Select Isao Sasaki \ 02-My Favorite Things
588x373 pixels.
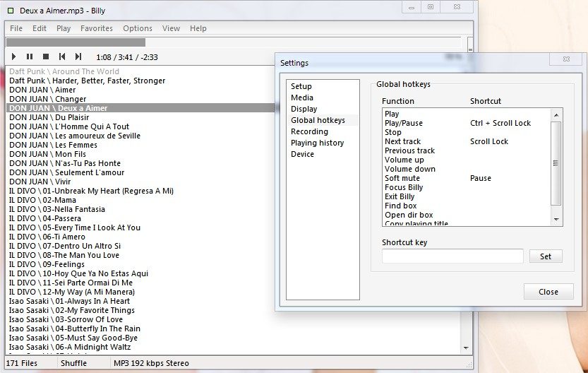tap(71, 310)
